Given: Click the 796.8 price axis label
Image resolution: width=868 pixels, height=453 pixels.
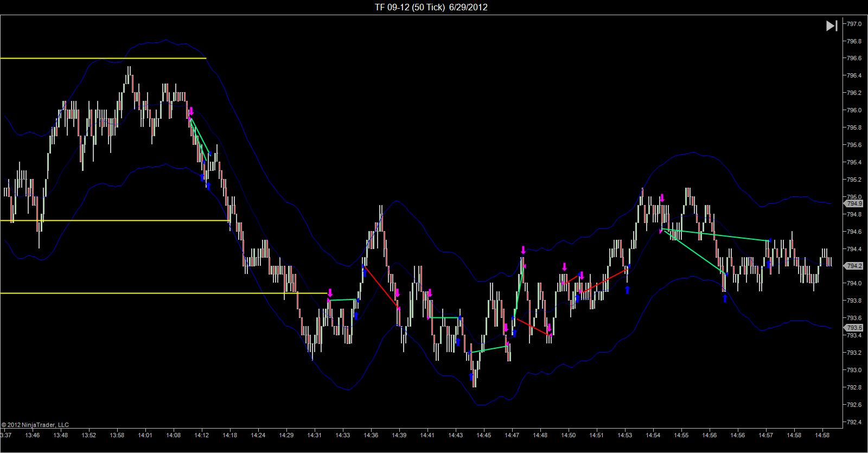Looking at the screenshot, I should (854, 41).
